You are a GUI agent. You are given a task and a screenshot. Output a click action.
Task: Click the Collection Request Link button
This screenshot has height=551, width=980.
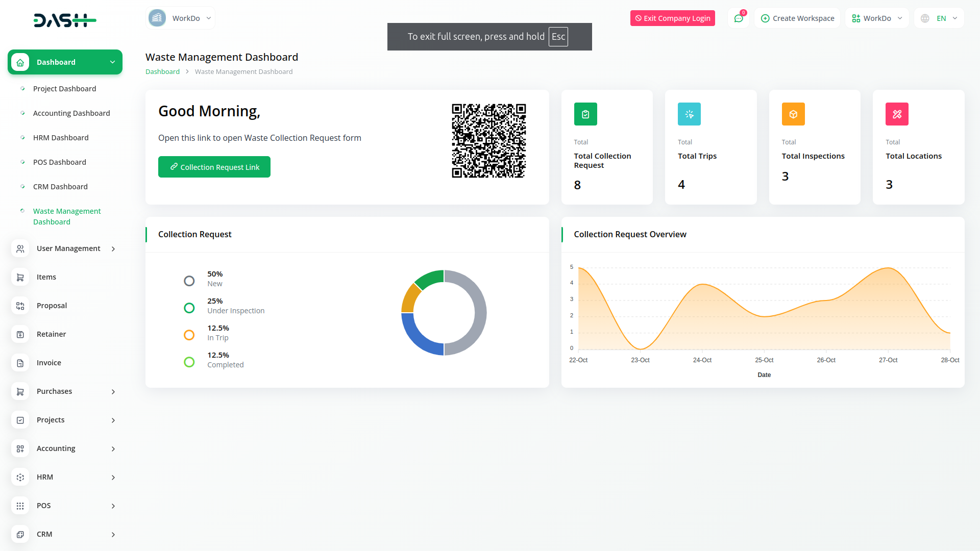tap(214, 167)
